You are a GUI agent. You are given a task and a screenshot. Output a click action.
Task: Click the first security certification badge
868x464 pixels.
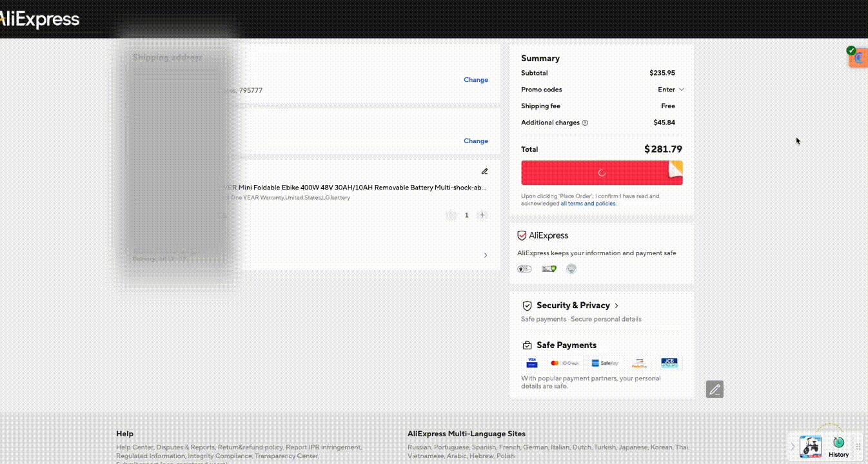point(525,269)
